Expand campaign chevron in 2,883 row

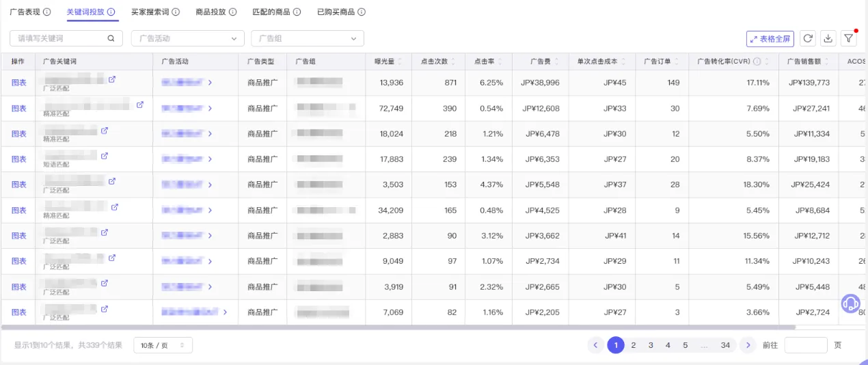pyautogui.click(x=210, y=236)
